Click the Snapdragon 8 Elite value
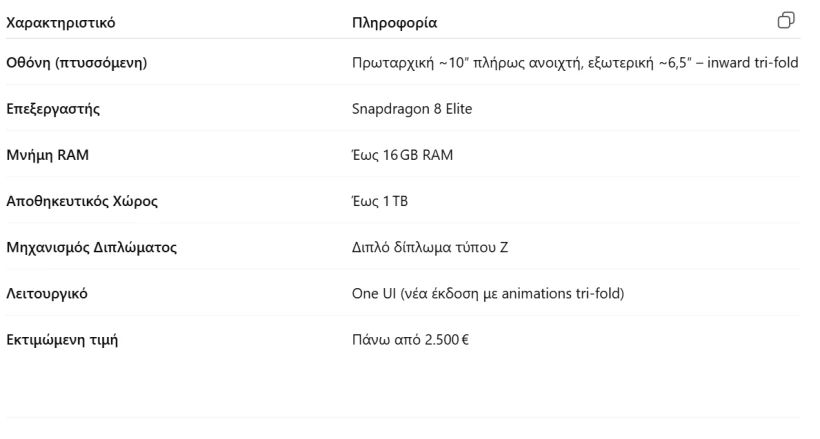Screen dimensions: 820x439 point(412,109)
